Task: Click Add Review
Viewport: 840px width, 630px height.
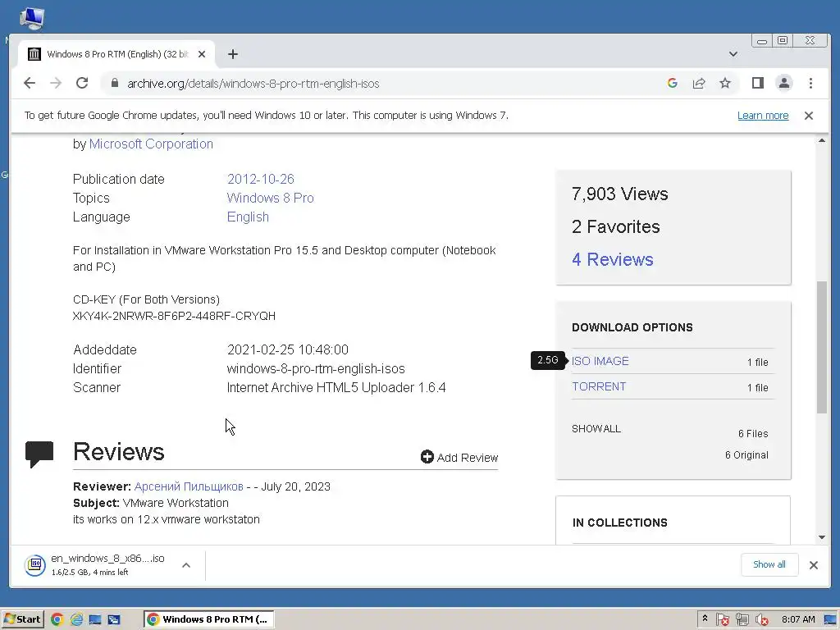Action: pyautogui.click(x=459, y=457)
